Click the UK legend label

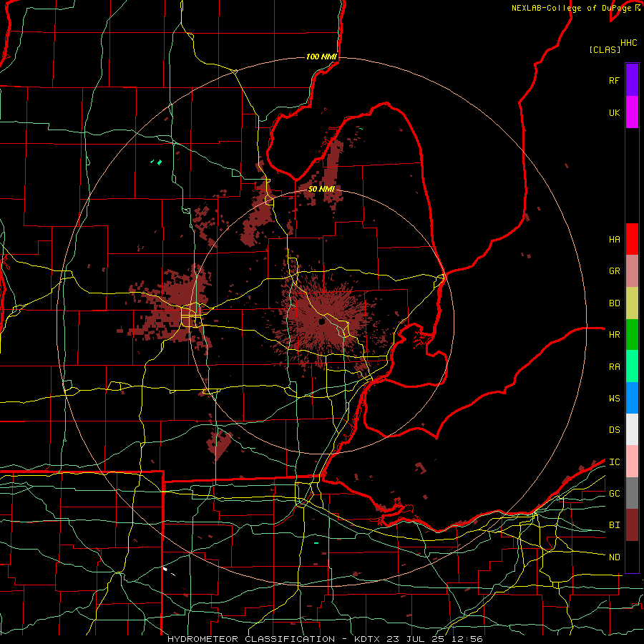click(614, 112)
